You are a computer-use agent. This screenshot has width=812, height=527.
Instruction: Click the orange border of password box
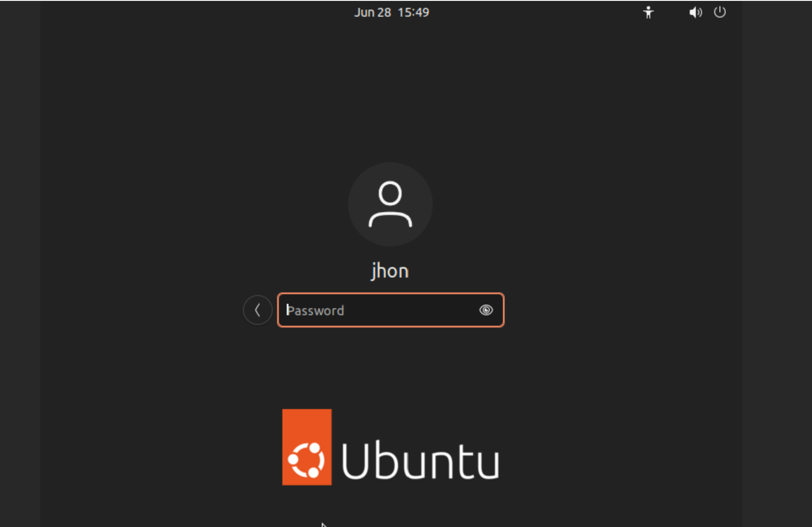pos(391,293)
